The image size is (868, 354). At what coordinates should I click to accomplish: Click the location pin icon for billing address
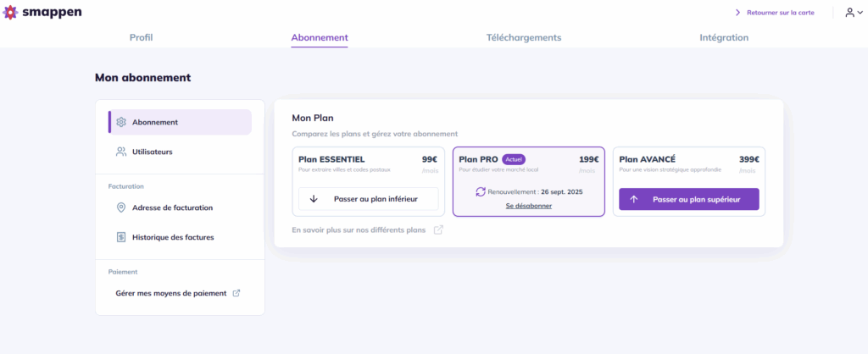click(121, 207)
